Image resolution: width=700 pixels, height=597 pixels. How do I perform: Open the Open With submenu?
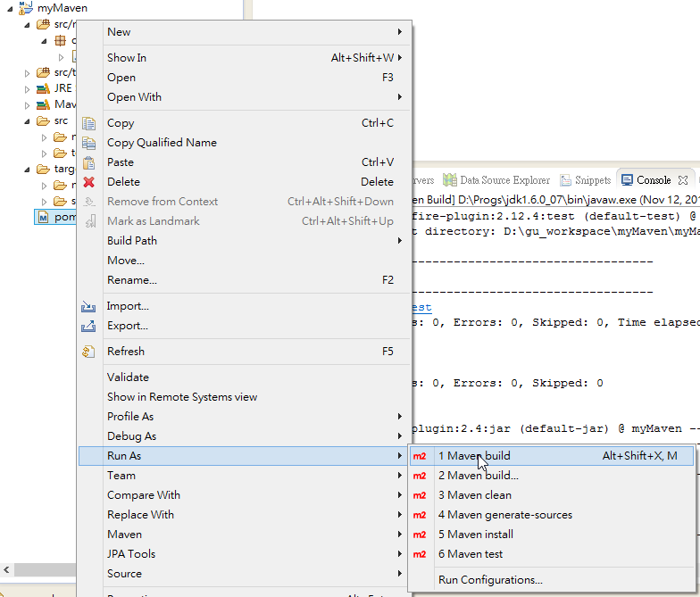245,97
